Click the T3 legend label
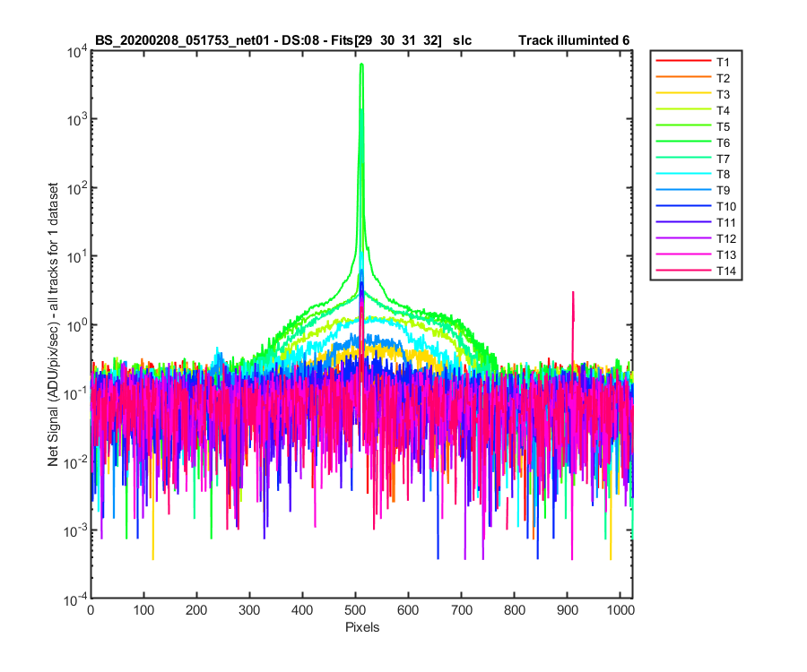 tap(723, 95)
